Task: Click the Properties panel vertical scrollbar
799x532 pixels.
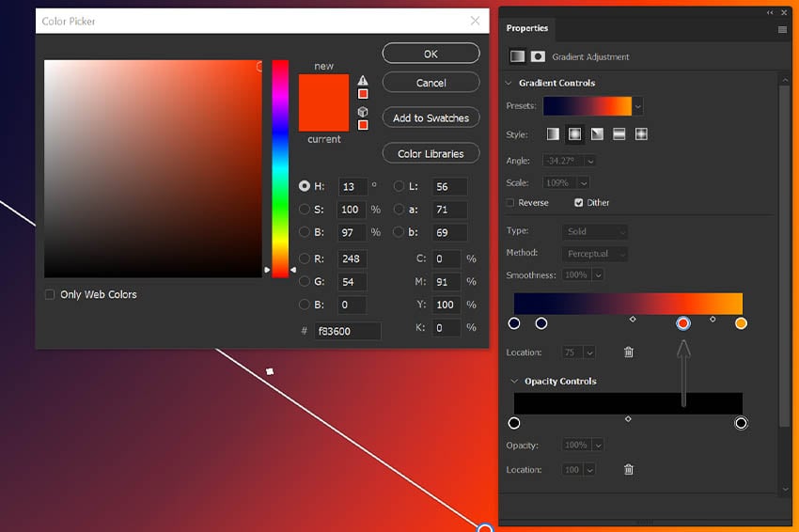Action: click(x=784, y=255)
